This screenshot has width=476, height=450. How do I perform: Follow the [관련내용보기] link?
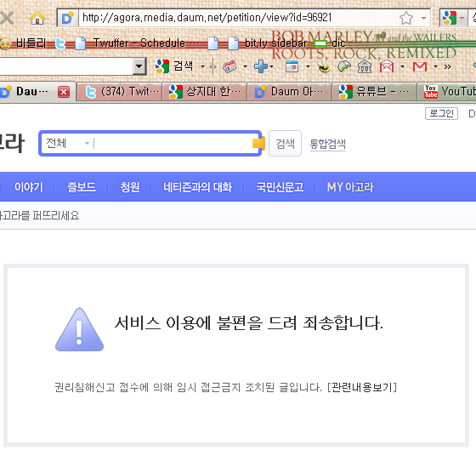point(362,387)
